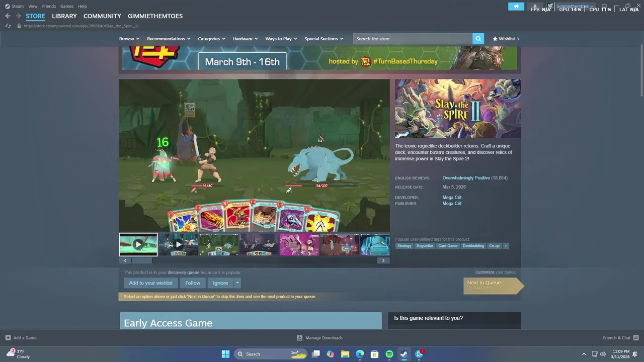Click the Add a Game plus icon
Screen dimensions: 644x362
pyautogui.click(x=8, y=338)
